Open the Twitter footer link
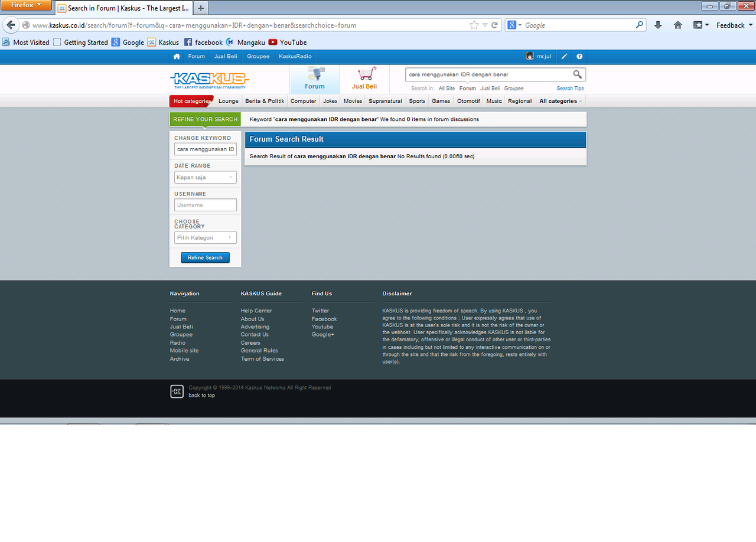 321,311
